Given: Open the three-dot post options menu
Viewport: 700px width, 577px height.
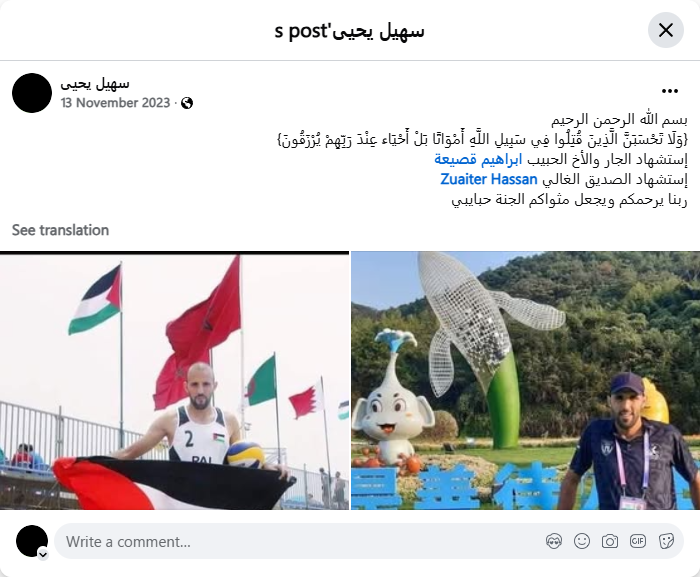Looking at the screenshot, I should tap(670, 91).
